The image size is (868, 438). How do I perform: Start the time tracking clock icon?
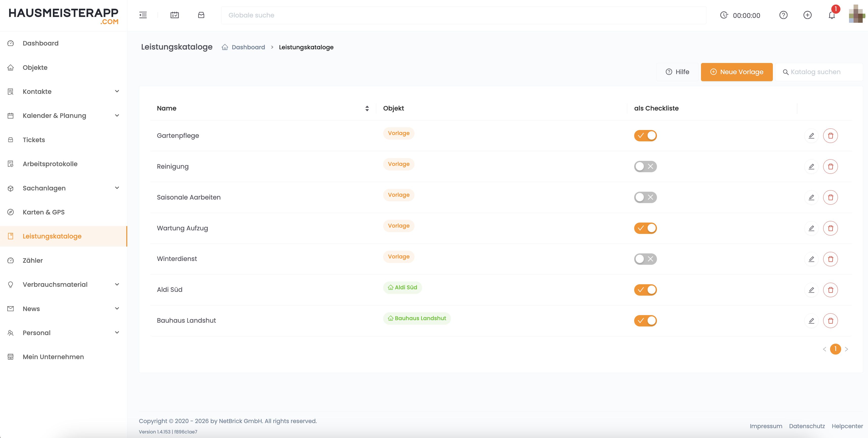[724, 15]
